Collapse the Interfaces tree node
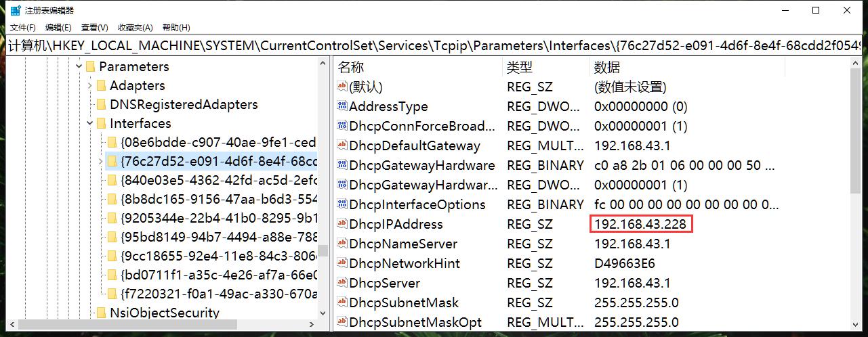Image resolution: width=868 pixels, height=337 pixels. tap(90, 124)
